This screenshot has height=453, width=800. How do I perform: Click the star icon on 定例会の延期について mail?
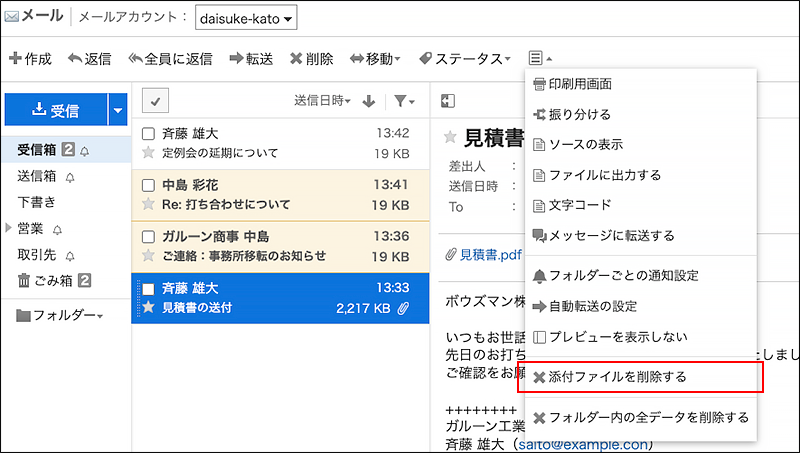coord(148,153)
